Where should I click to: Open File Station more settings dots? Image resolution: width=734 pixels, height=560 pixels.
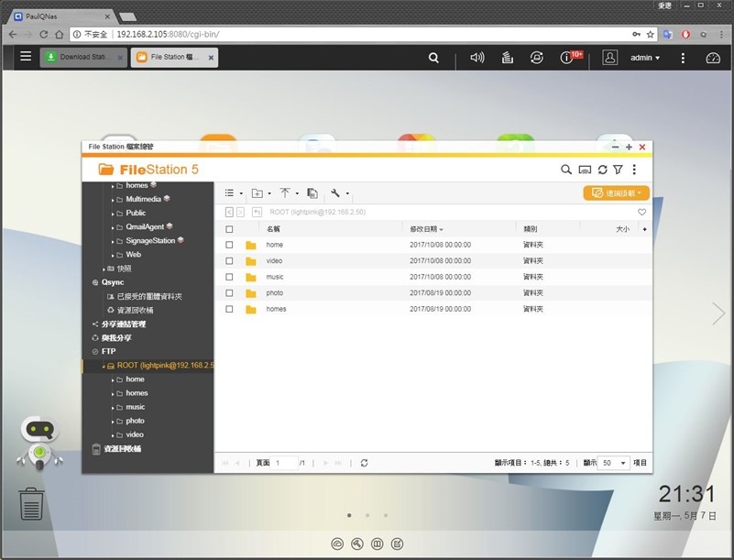[x=634, y=170]
